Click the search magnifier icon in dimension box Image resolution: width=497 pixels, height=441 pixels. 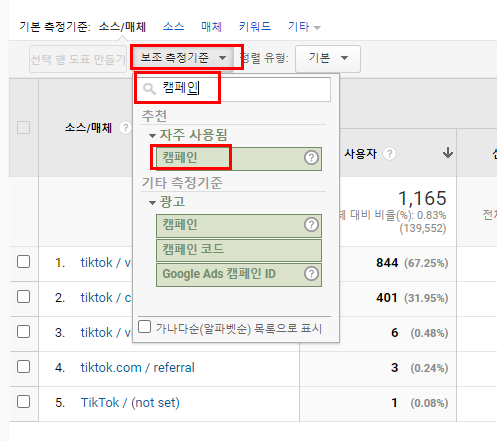click(149, 89)
